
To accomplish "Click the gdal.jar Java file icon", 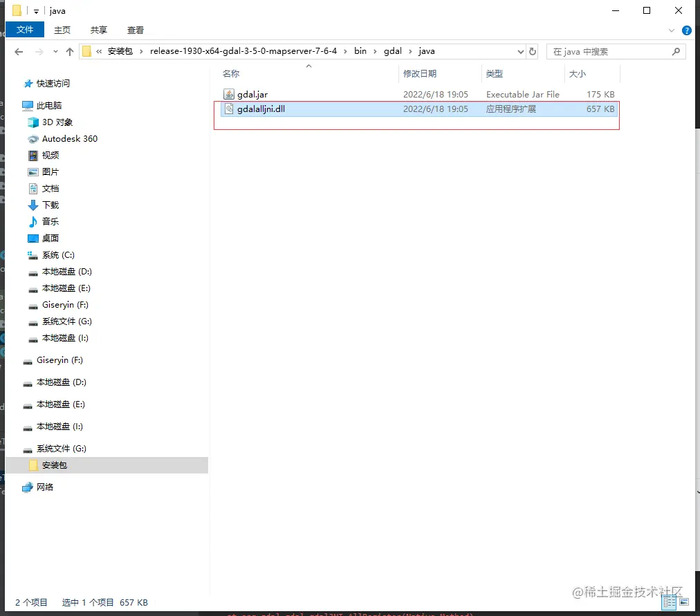I will point(228,94).
